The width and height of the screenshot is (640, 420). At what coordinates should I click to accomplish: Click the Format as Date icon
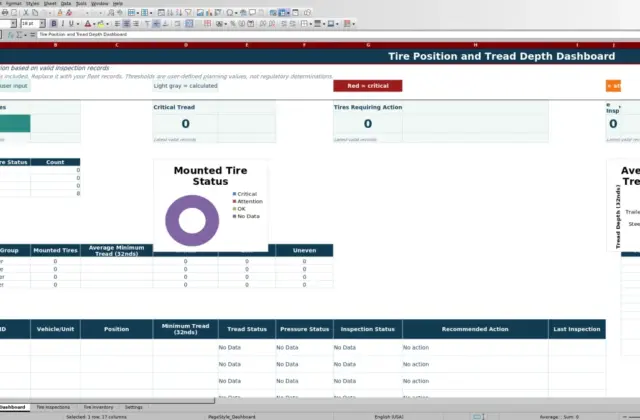point(251,24)
